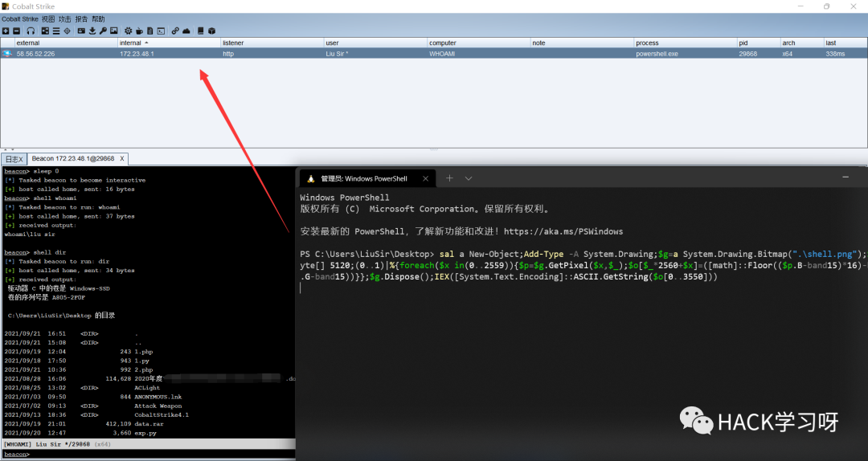Click the manage web server cloud icon

coord(186,31)
